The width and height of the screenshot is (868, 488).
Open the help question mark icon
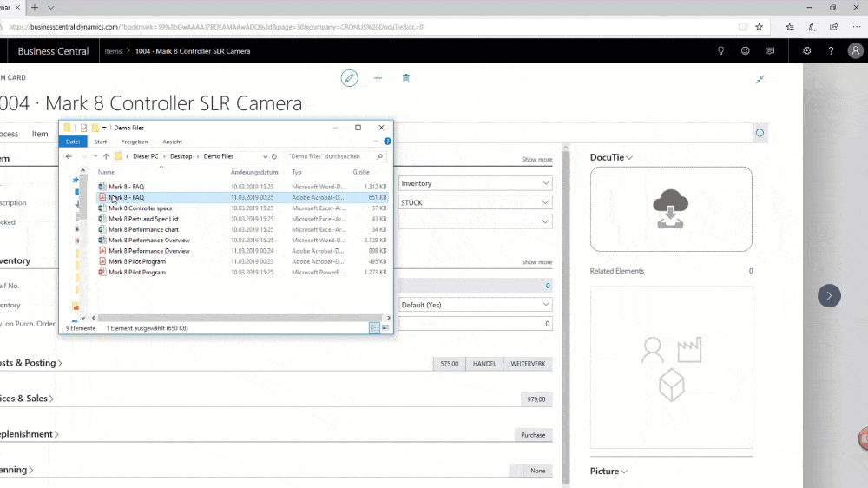(x=831, y=51)
